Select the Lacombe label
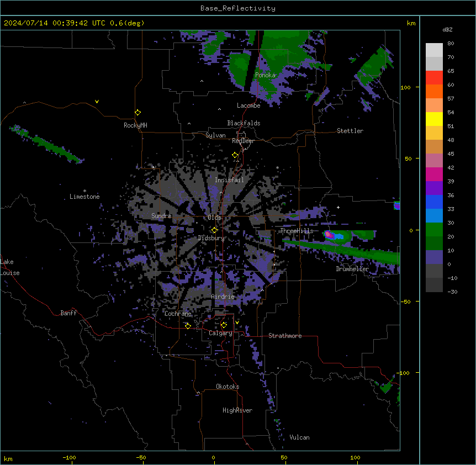The height and width of the screenshot is (465, 476). coord(248,105)
